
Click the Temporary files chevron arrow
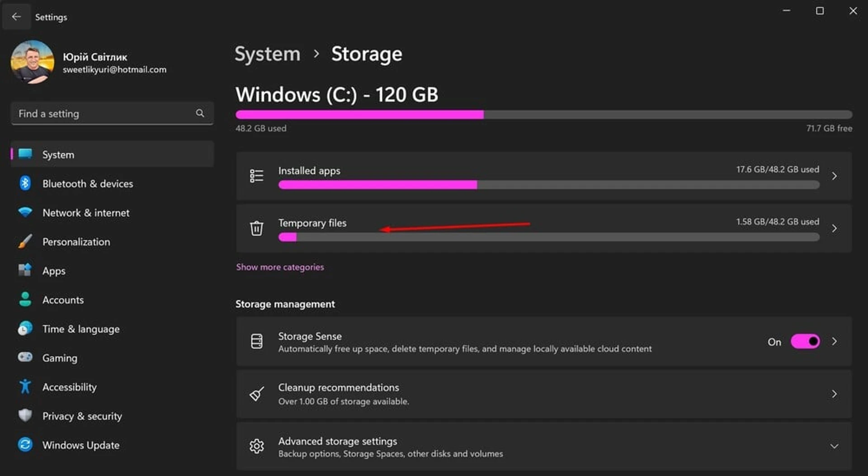[834, 228]
